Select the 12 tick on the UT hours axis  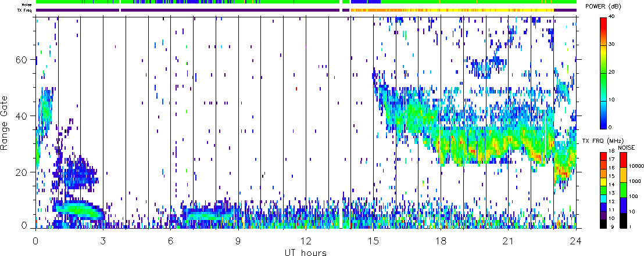[306, 240]
